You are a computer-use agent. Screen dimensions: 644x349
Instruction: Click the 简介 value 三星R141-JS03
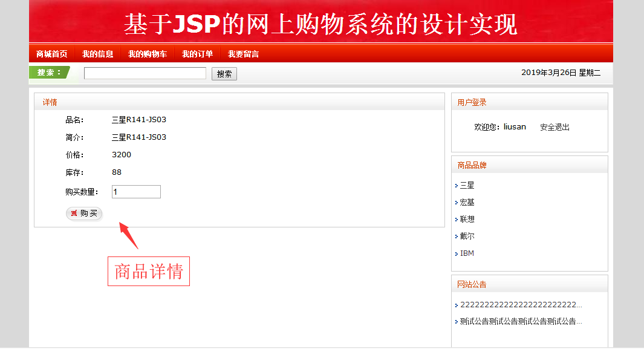click(139, 137)
